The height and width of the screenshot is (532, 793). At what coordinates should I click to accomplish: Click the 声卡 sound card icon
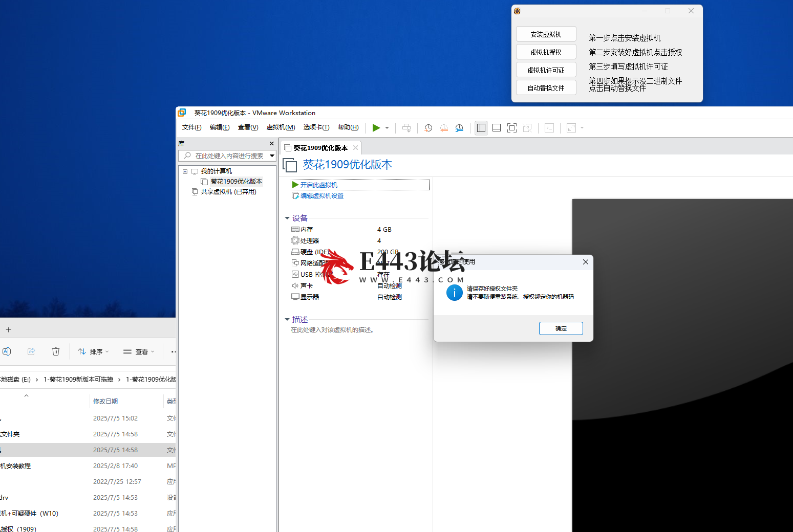(295, 285)
